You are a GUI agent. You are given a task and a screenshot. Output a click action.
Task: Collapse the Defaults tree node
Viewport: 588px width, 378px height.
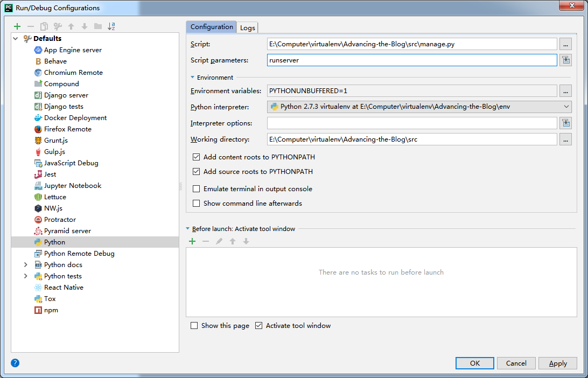point(16,38)
